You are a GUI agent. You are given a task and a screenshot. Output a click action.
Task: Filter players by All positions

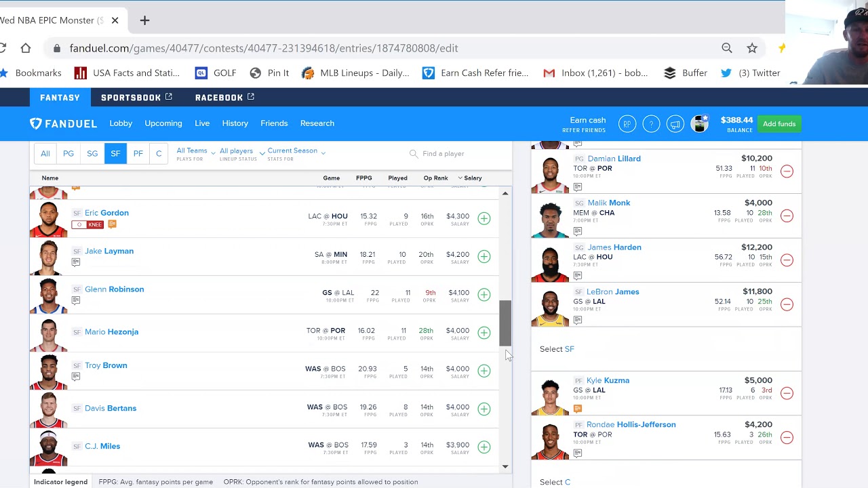pyautogui.click(x=45, y=154)
